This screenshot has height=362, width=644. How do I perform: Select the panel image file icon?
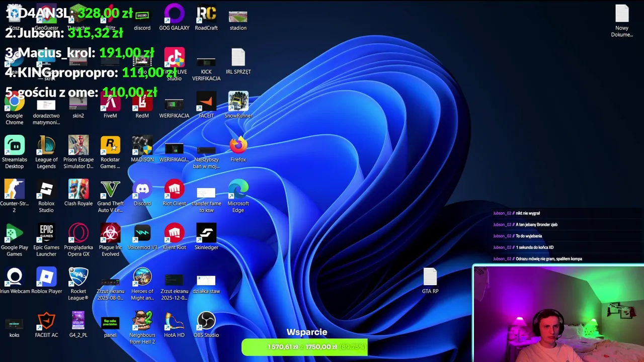point(110,327)
